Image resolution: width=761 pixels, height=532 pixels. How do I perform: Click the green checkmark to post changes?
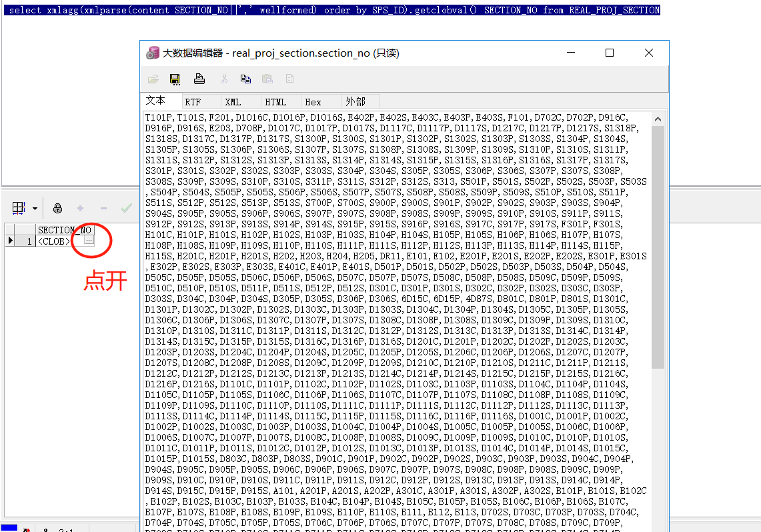pyautogui.click(x=125, y=208)
